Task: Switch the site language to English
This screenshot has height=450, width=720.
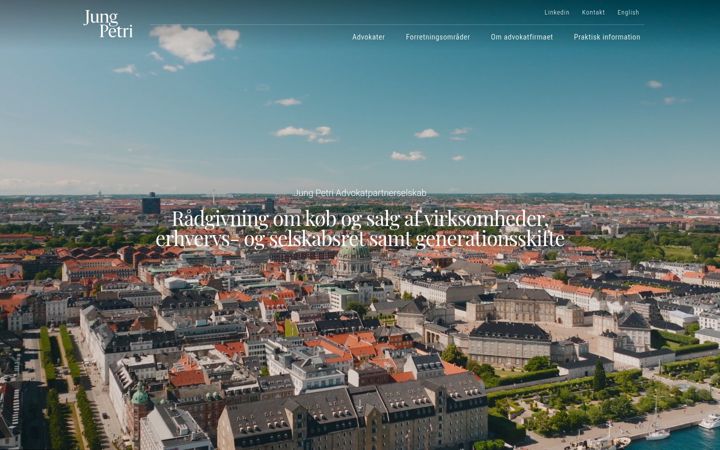Action: [x=628, y=12]
